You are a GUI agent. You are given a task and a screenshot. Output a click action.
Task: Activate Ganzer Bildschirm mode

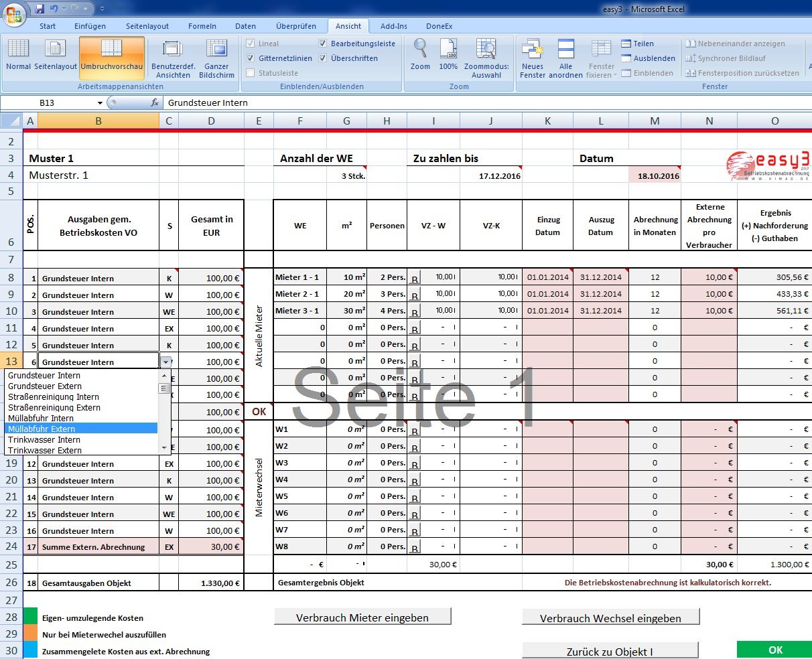tap(217, 59)
